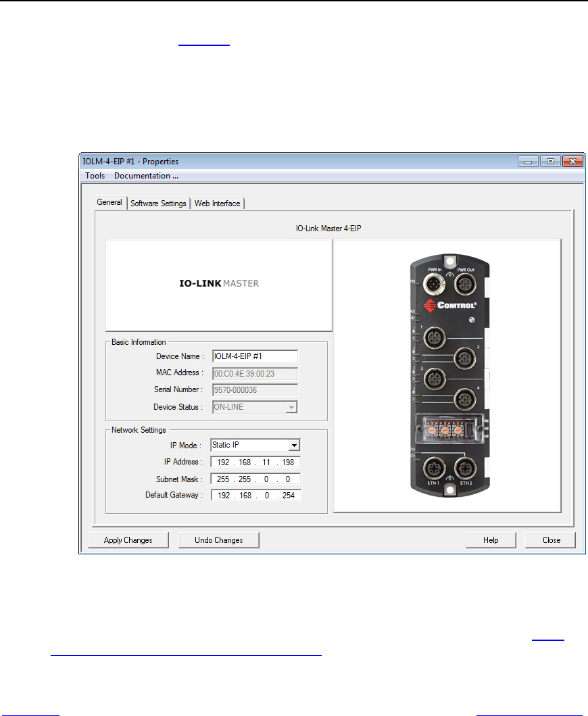
Task: Click the 'Device Status :' label
Action: coord(178,407)
